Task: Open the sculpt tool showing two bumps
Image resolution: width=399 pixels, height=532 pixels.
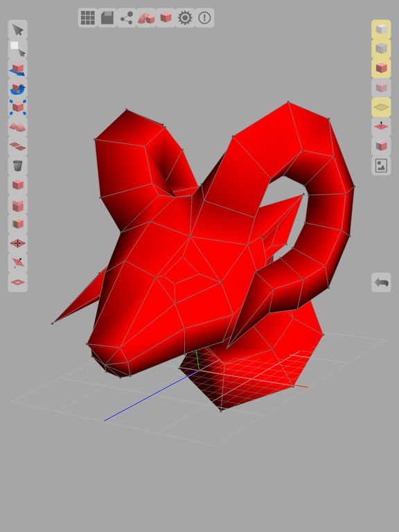Action: tap(17, 127)
